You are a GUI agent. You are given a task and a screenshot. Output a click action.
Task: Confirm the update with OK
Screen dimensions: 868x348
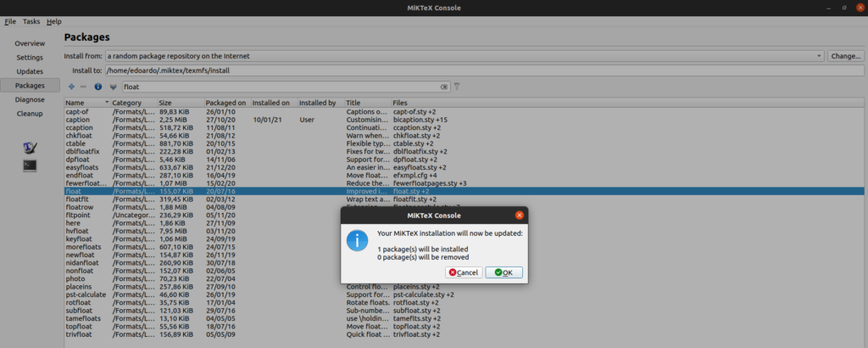[504, 272]
